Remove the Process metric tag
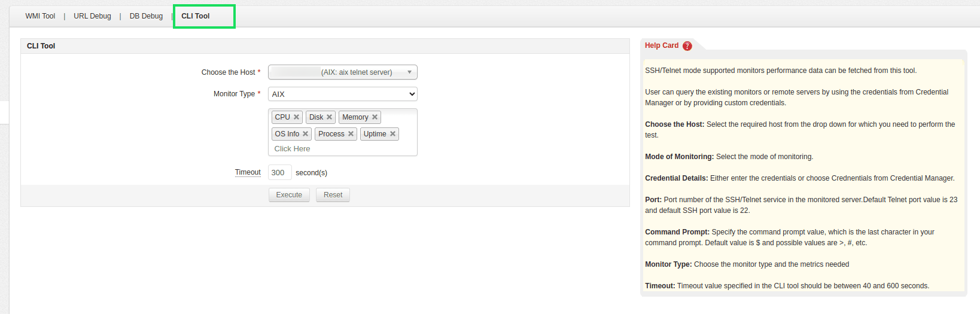 pos(351,134)
